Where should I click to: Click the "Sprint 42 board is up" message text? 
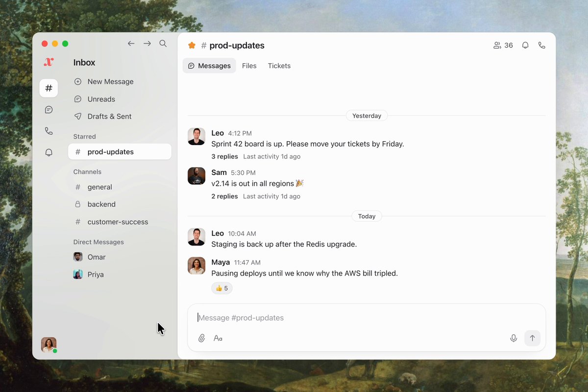(308, 144)
